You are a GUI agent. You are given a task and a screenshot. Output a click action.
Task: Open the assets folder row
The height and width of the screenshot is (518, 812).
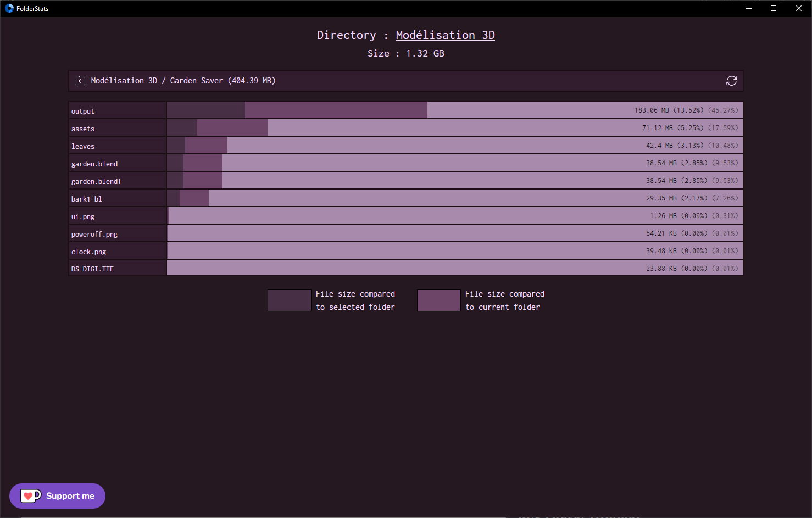(x=405, y=128)
